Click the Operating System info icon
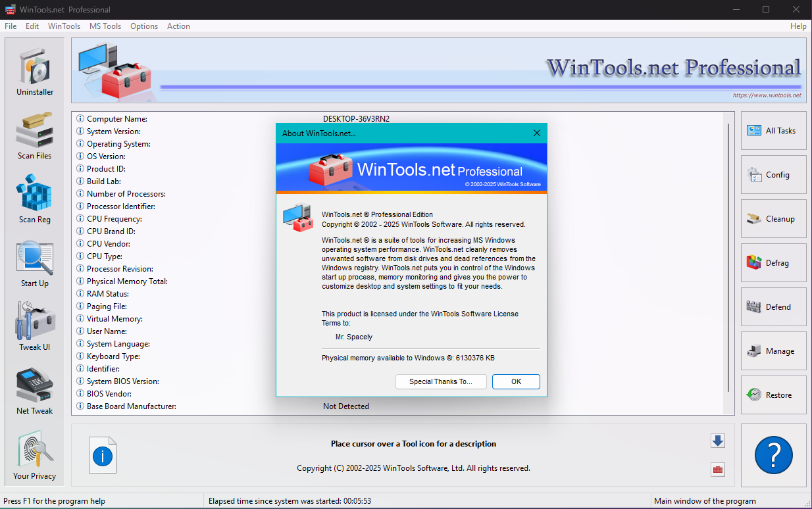 pos(80,144)
